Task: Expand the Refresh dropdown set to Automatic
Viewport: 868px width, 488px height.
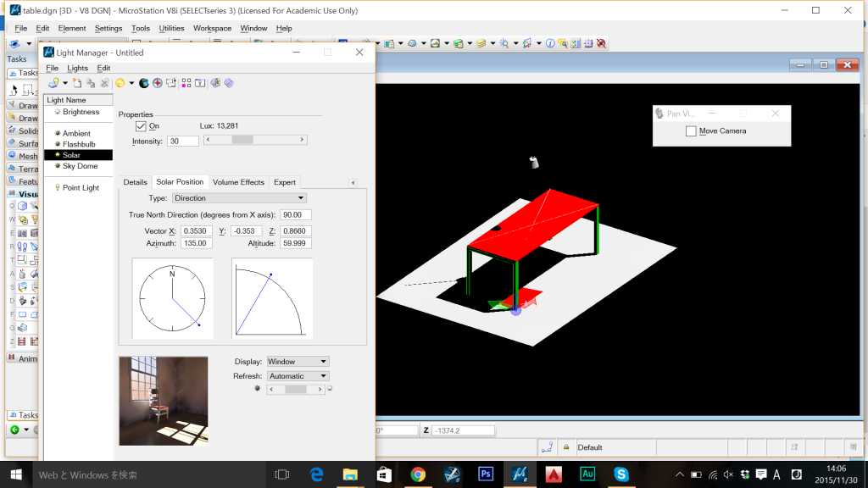Action: tap(298, 376)
